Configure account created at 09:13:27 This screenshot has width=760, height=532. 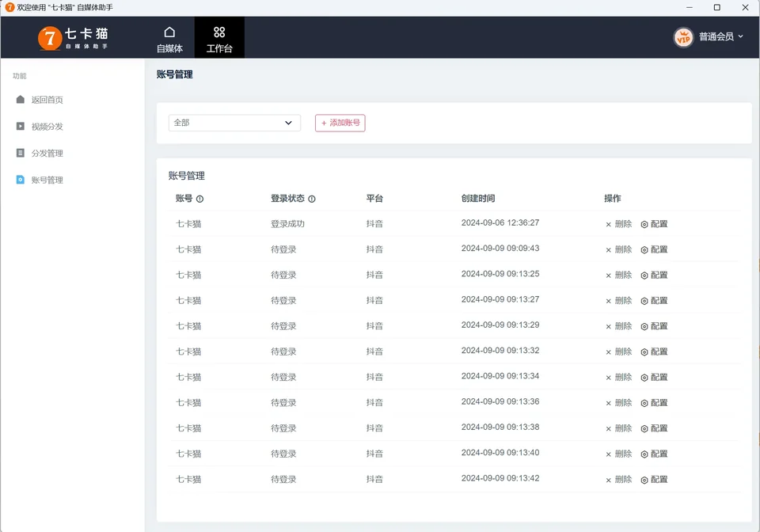655,300
